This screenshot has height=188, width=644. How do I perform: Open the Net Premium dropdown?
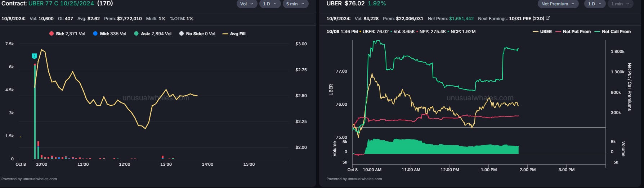pyautogui.click(x=558, y=4)
